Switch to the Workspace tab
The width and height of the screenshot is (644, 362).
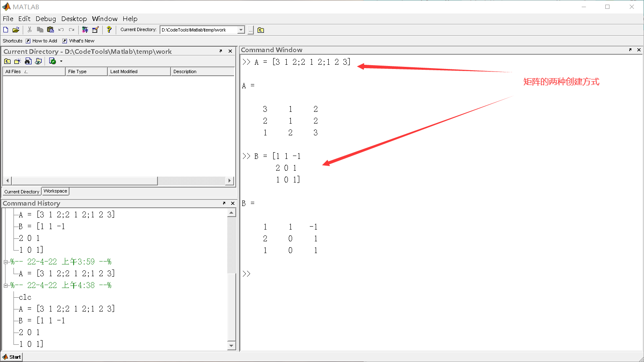(56, 191)
